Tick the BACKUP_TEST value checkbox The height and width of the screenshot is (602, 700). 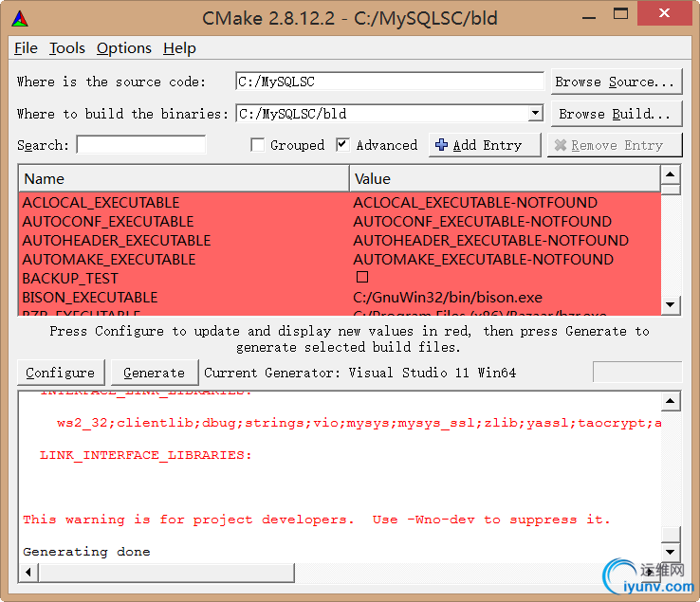[x=362, y=277]
